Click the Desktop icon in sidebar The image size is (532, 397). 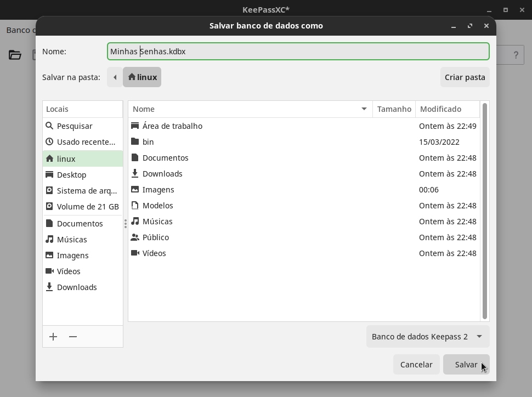[49, 174]
